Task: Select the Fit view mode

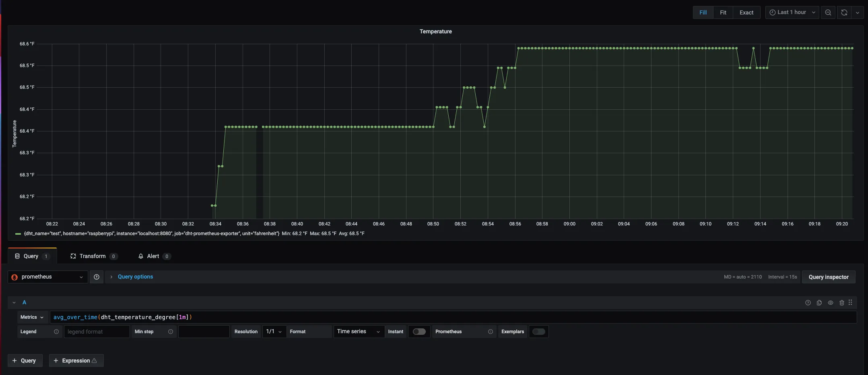Action: 723,12
